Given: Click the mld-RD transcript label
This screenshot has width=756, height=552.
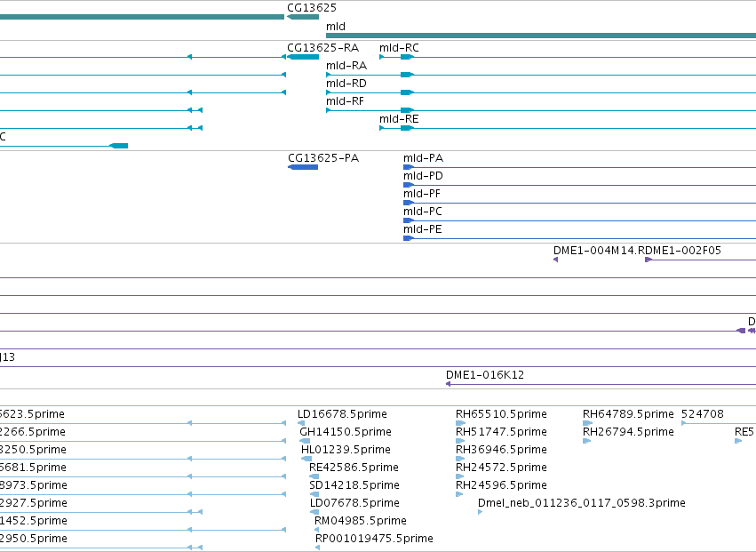Looking at the screenshot, I should 346,84.
